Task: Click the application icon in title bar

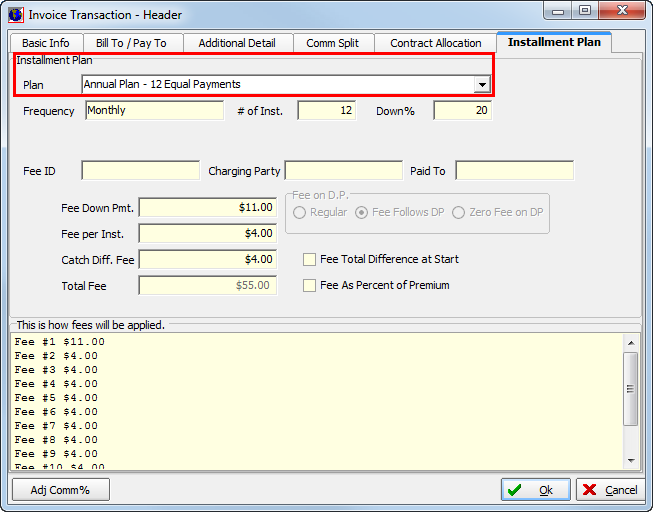Action: point(15,14)
